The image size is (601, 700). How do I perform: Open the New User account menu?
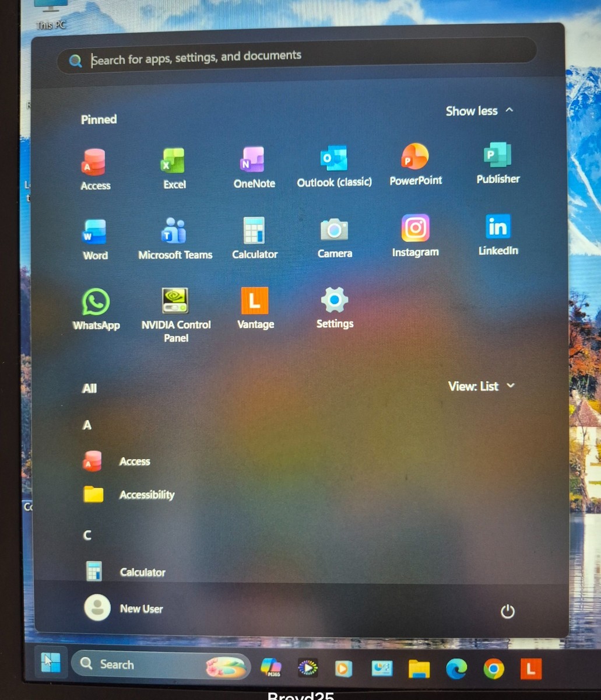click(124, 608)
